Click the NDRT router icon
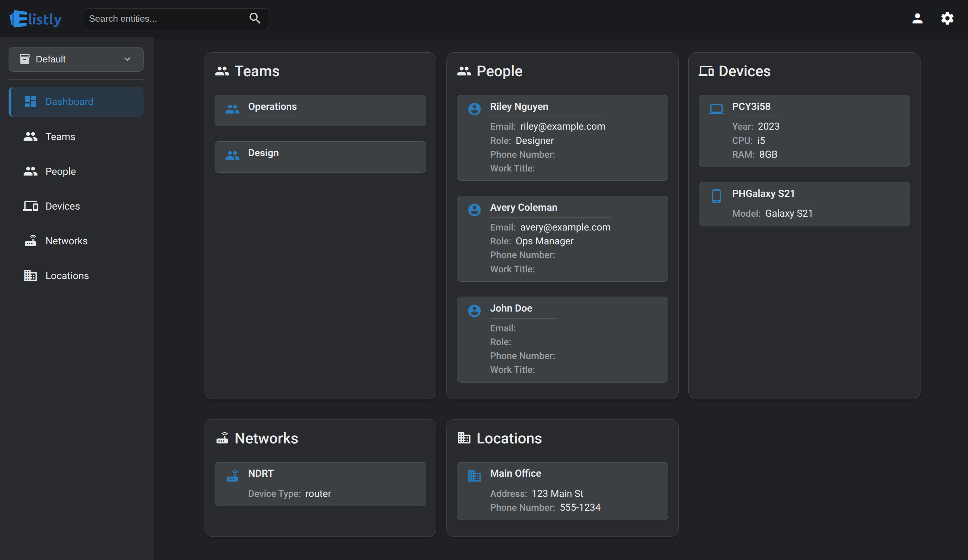The height and width of the screenshot is (560, 968). 233,476
